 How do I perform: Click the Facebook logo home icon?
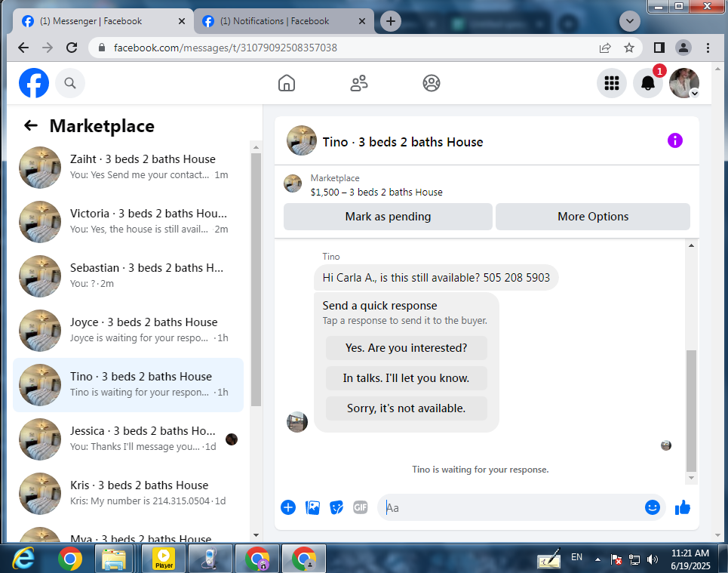34,83
